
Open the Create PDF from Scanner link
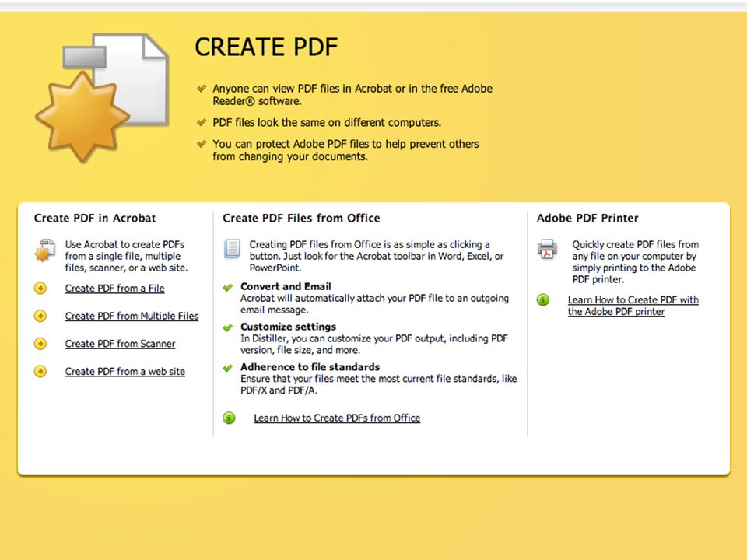click(120, 343)
